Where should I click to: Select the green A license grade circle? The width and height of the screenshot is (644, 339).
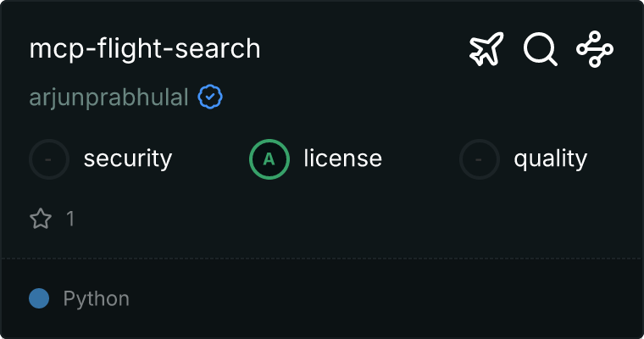tap(269, 159)
